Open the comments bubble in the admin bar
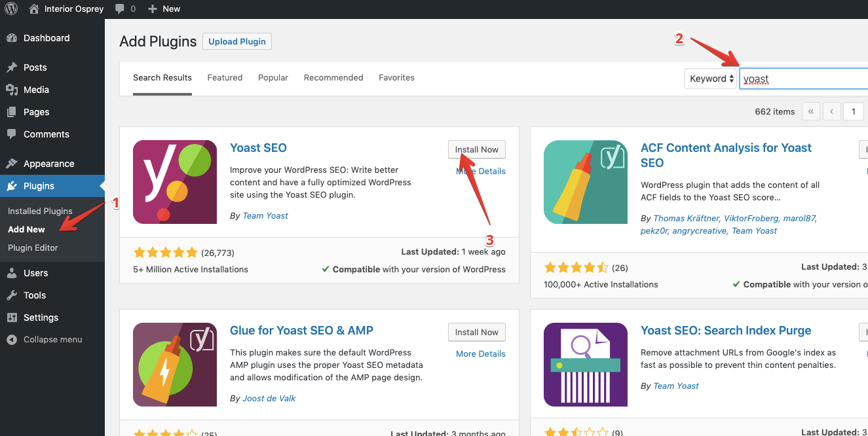This screenshot has width=868, height=436. (x=120, y=9)
